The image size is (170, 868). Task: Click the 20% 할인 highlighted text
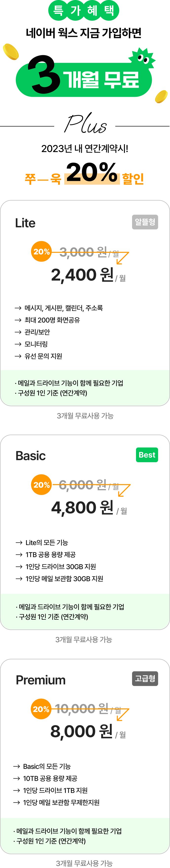tap(105, 173)
